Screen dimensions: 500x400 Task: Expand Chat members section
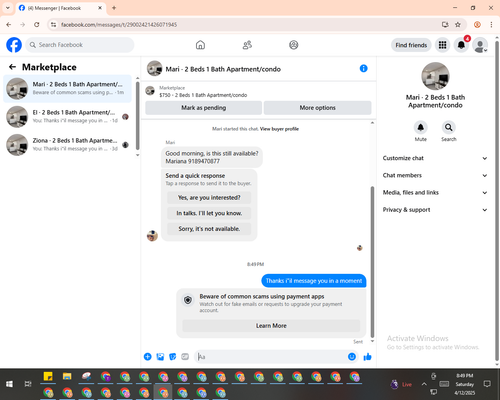tap(435, 175)
